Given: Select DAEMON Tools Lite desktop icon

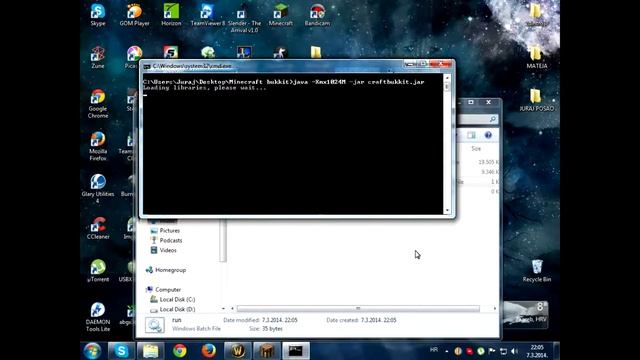Looking at the screenshot, I should coord(98,317).
